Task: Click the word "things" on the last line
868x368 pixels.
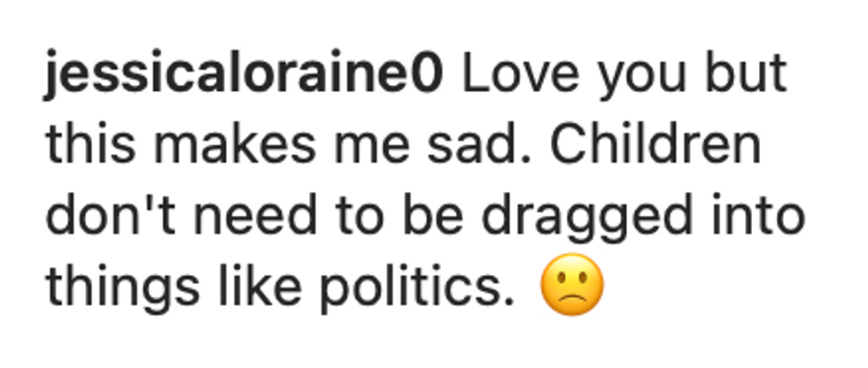Action: (122, 289)
